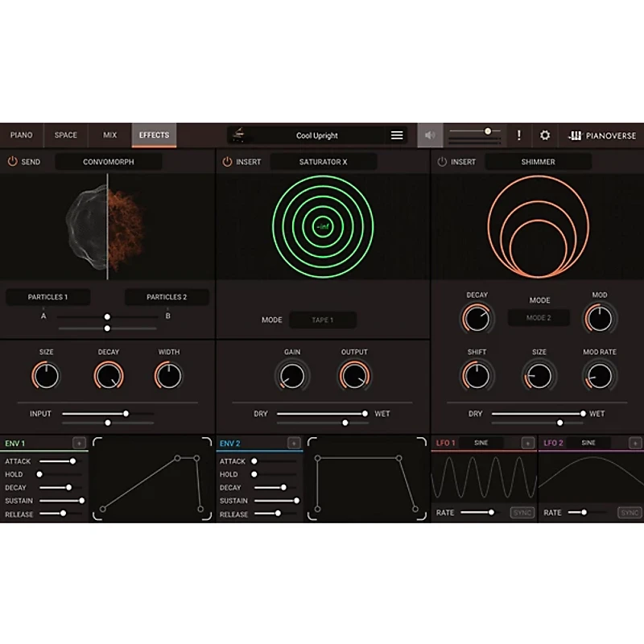The image size is (644, 644).
Task: Select the Particles 2 button
Action: pos(165,296)
